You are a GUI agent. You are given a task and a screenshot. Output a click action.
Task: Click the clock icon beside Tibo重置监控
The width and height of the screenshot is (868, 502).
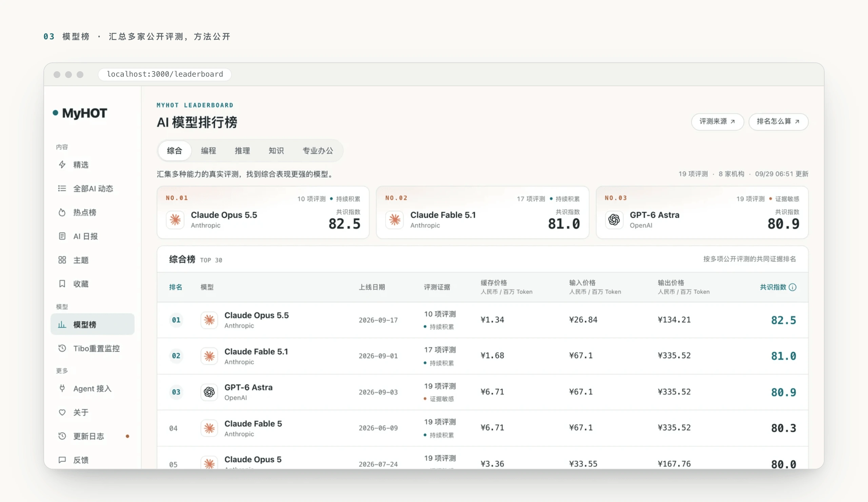[62, 348]
